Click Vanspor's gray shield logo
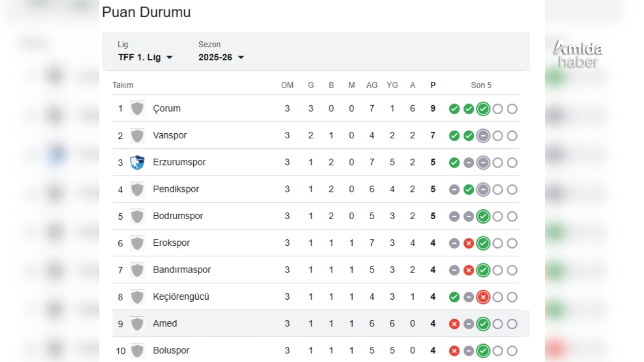This screenshot has height=362, width=644. [x=137, y=136]
